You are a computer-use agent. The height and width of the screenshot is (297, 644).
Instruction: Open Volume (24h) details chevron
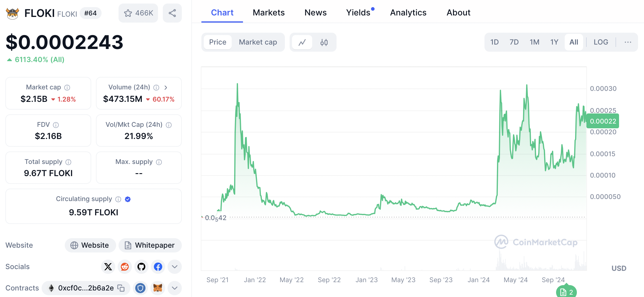[x=166, y=87]
